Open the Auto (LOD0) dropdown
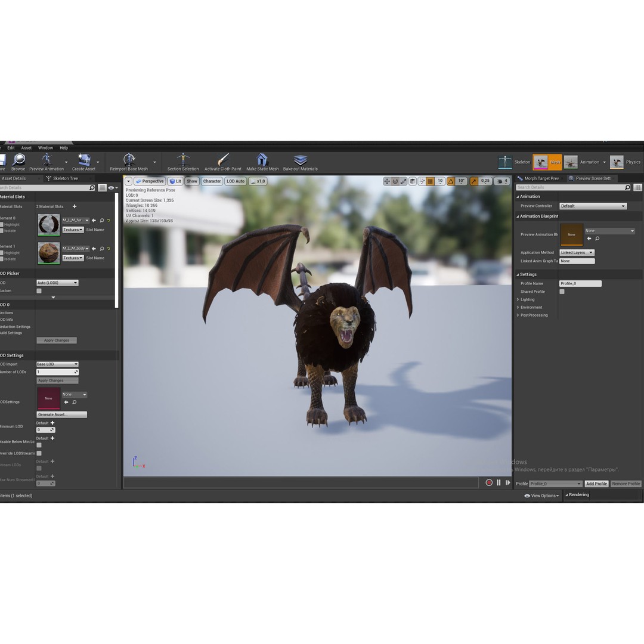This screenshot has width=644, height=644. [x=57, y=283]
